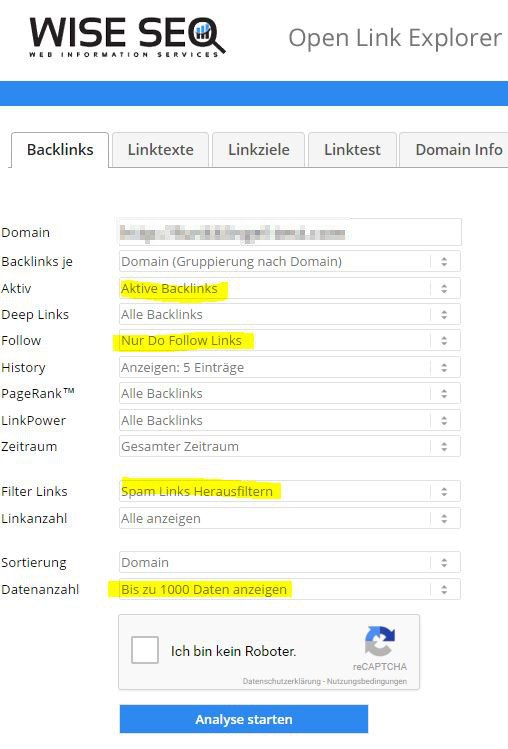The width and height of the screenshot is (508, 749).
Task: Switch to the Linktexte tab
Action: click(x=160, y=150)
